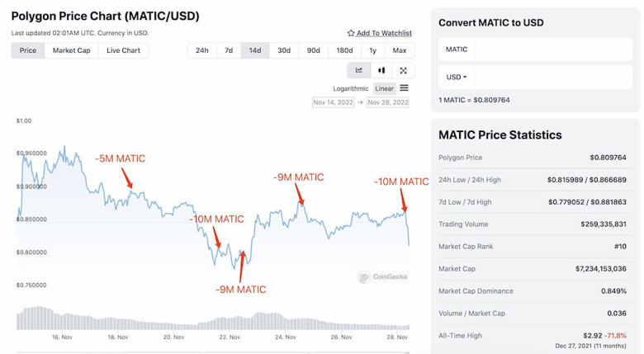Viewport: 644px width, 354px height.
Task: Select the Price tab
Action: tap(28, 50)
